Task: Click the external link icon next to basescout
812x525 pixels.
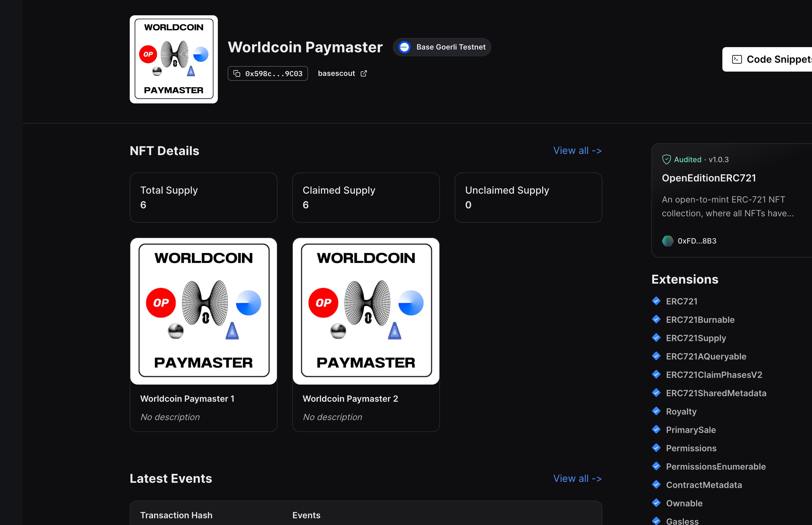Action: [364, 73]
